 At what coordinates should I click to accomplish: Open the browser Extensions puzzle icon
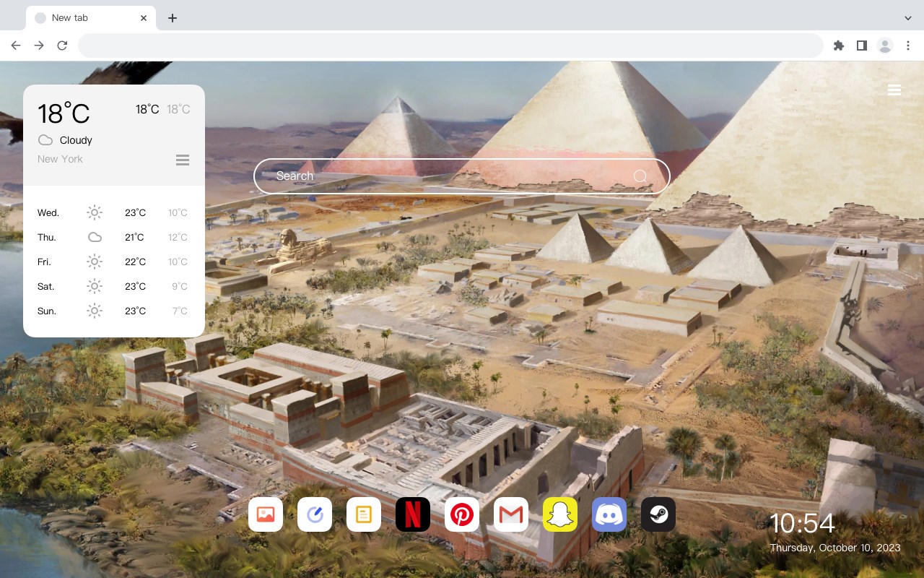(x=838, y=46)
